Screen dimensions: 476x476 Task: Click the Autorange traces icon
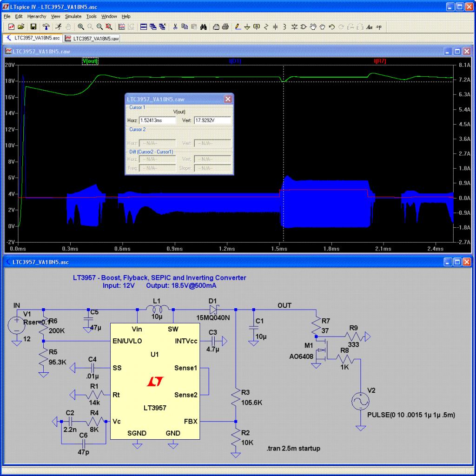pos(121,27)
